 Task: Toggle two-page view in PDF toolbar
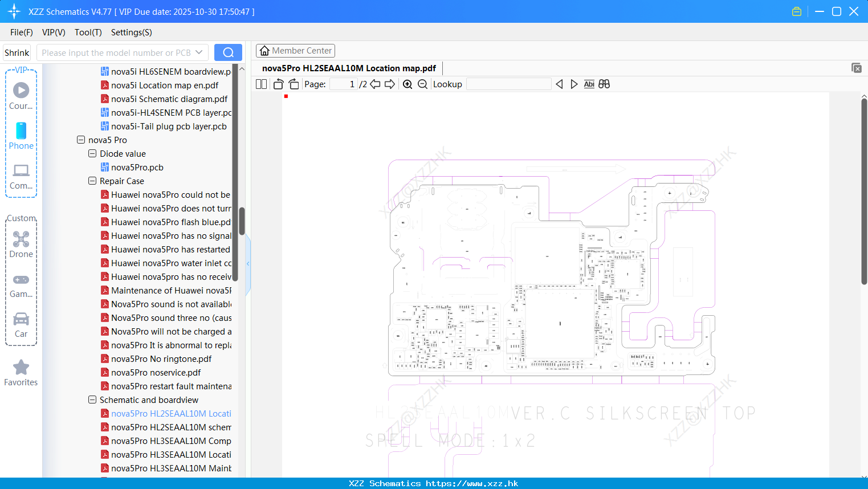[262, 84]
